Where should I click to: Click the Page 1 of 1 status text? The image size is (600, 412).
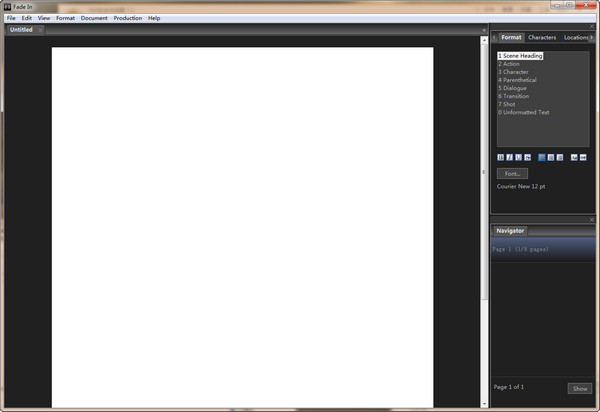click(509, 387)
